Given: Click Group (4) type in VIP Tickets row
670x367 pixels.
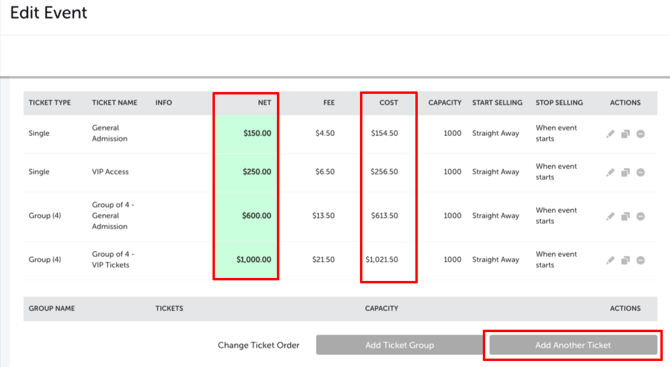Looking at the screenshot, I should [45, 259].
